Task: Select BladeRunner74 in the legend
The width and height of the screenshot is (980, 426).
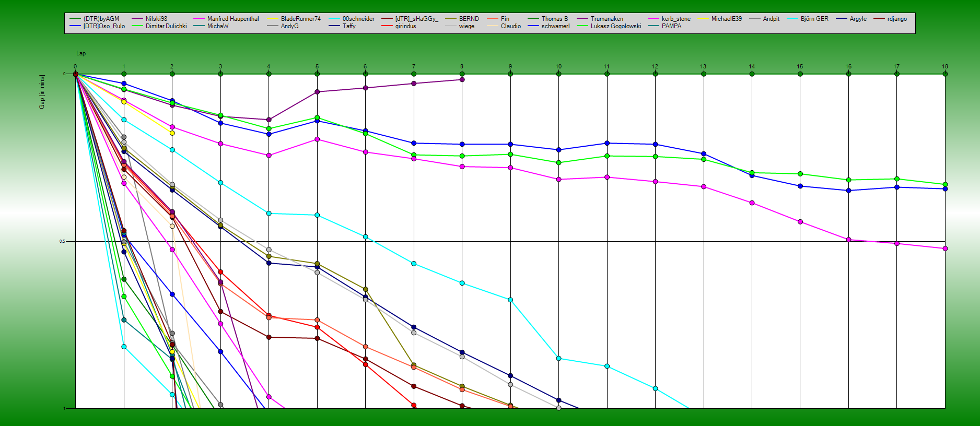Action: [301, 19]
